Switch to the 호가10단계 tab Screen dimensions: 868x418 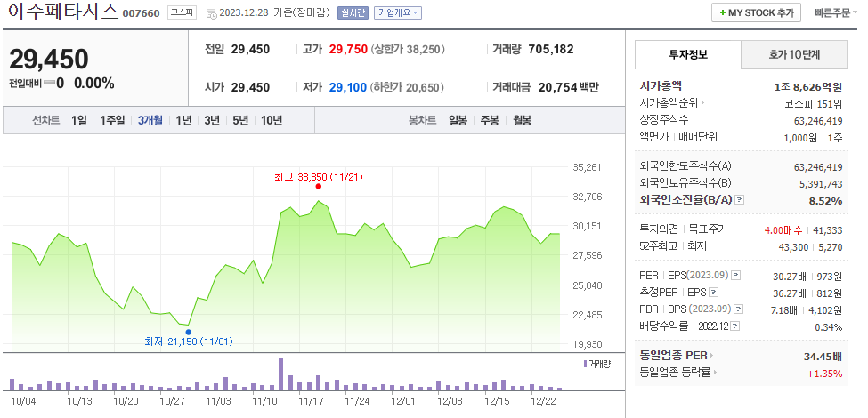[794, 55]
